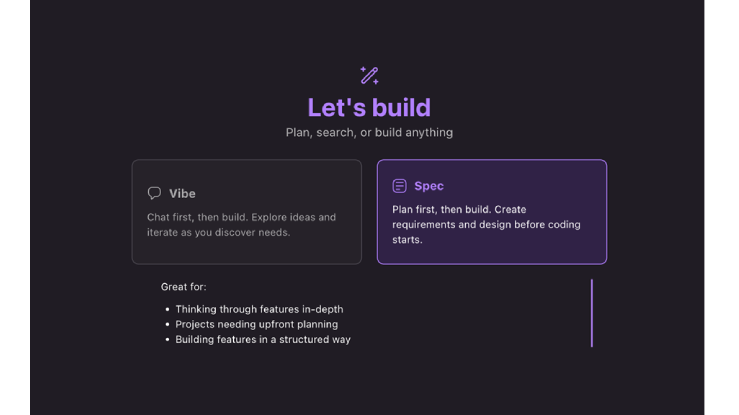Viewport: 739px width, 415px height.
Task: Select the Spec mode card
Action: coord(491,211)
